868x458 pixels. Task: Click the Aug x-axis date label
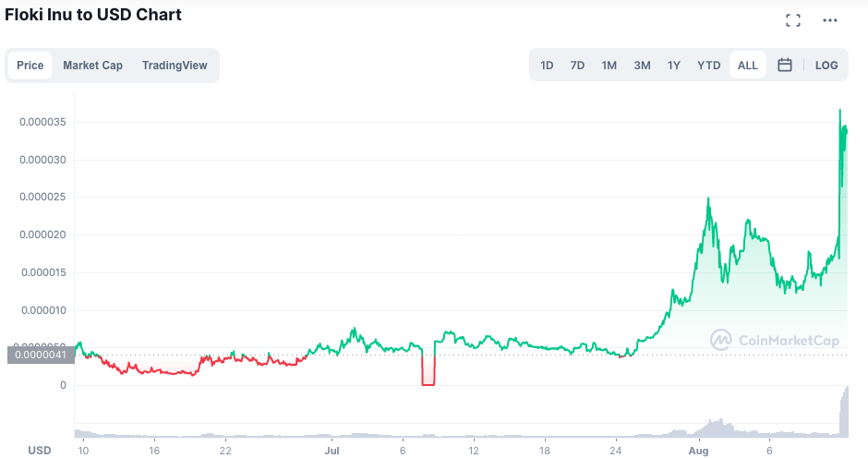tap(699, 451)
